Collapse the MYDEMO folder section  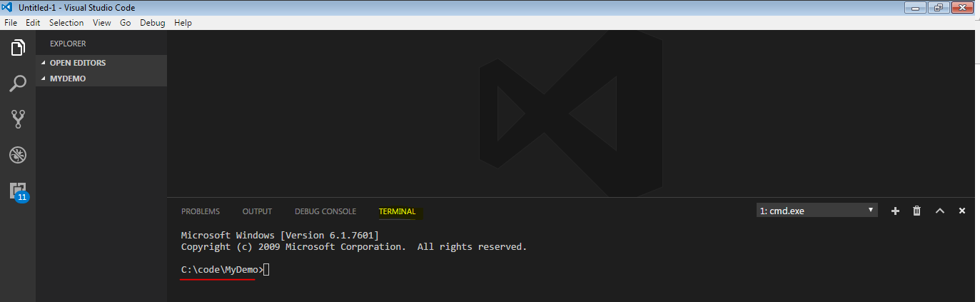point(101,79)
